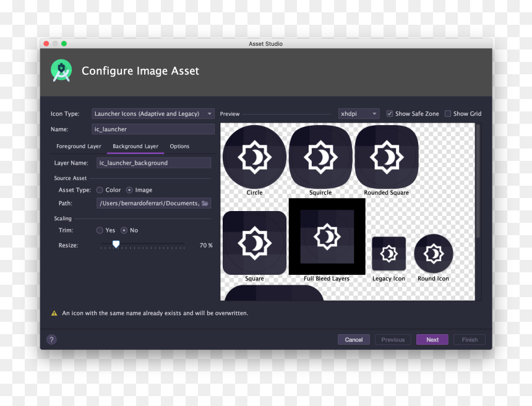Switch to the Foreground Layer tab
Screen dimensions: 532x406
point(79,146)
